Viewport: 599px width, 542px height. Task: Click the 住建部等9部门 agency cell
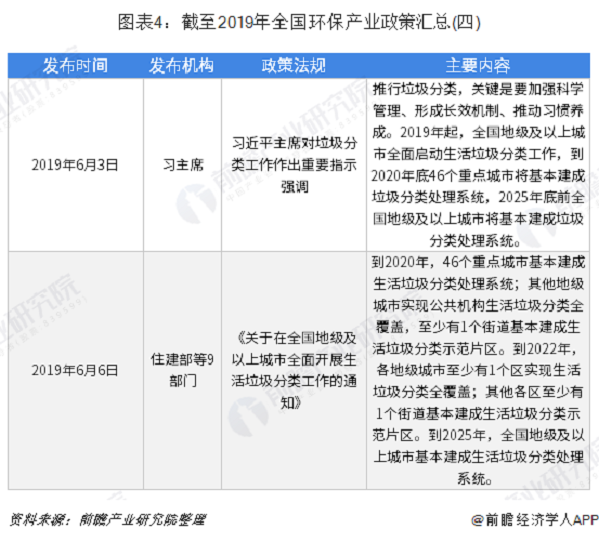click(182, 370)
